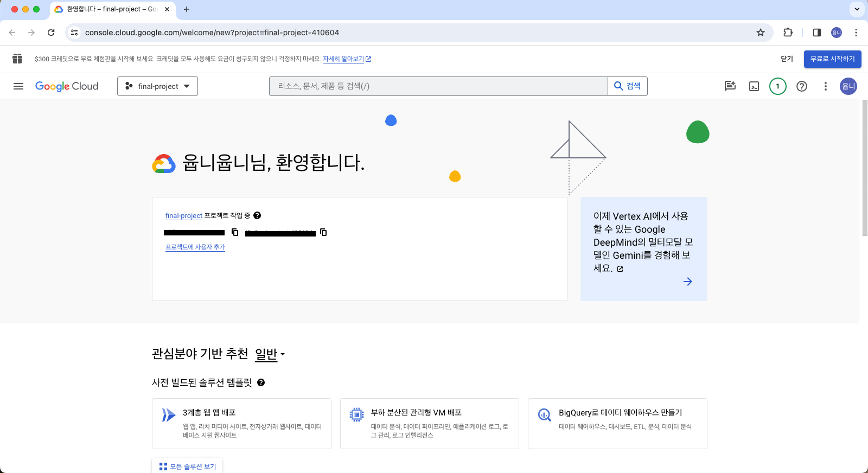868x473 pixels.
Task: Click the BigQuery magnifier icon
Action: pyautogui.click(x=544, y=415)
